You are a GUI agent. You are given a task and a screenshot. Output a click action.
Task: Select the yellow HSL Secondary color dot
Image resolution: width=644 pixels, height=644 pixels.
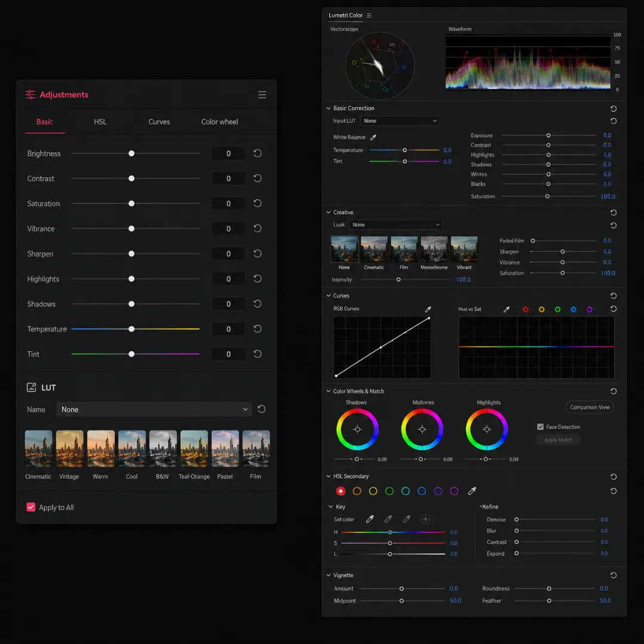pos(373,491)
